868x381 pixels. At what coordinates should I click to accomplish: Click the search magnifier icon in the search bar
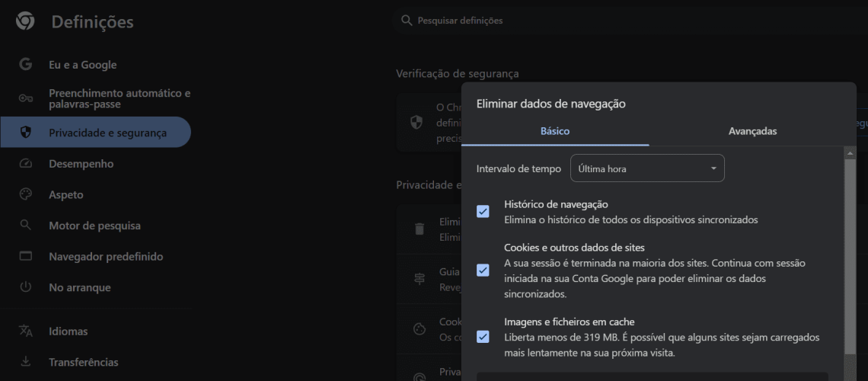407,21
